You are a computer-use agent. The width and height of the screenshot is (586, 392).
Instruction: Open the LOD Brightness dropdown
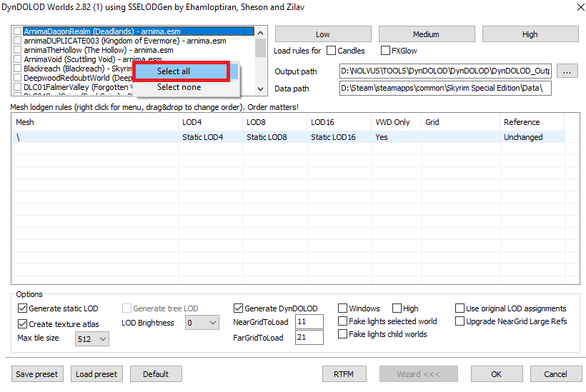pos(202,323)
